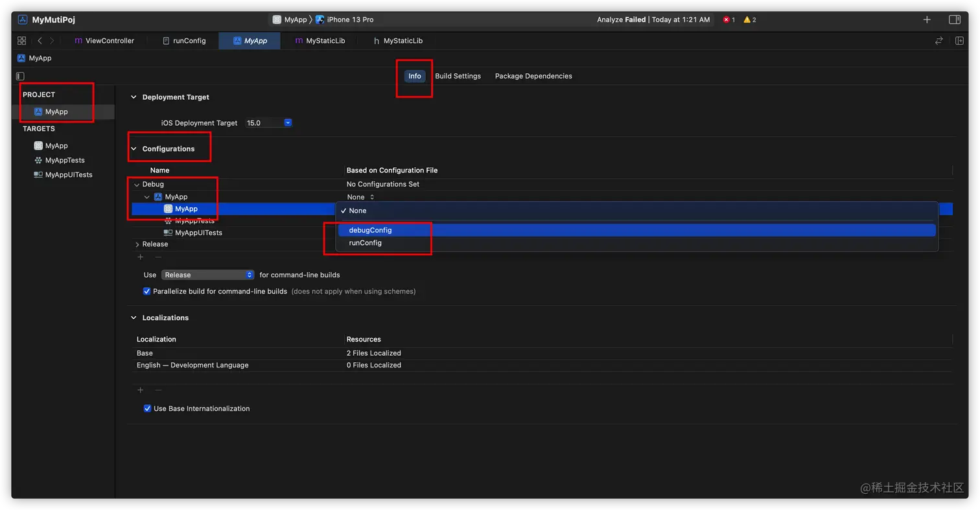Screen dimensions: 980x510
Task: Click Based on Configuration File column header
Action: coord(391,170)
